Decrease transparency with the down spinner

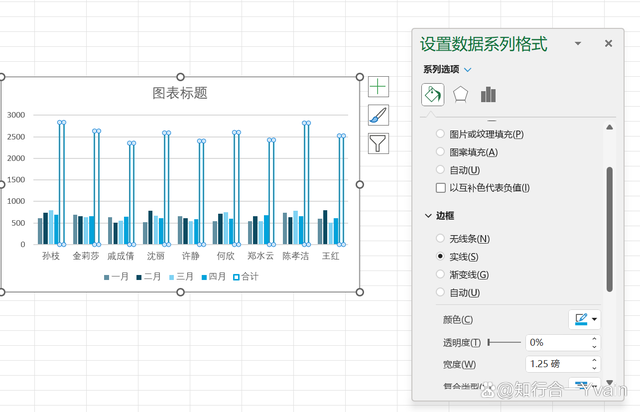click(594, 346)
